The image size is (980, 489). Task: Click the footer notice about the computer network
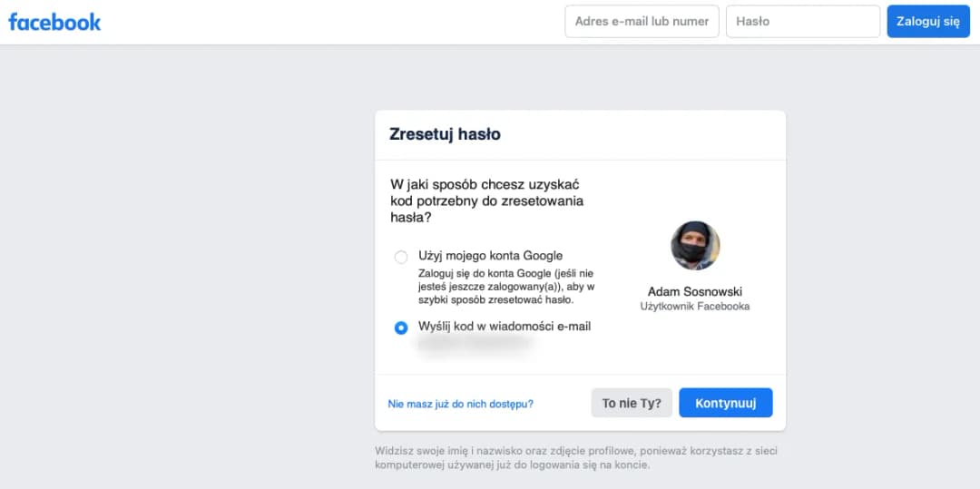click(575, 457)
